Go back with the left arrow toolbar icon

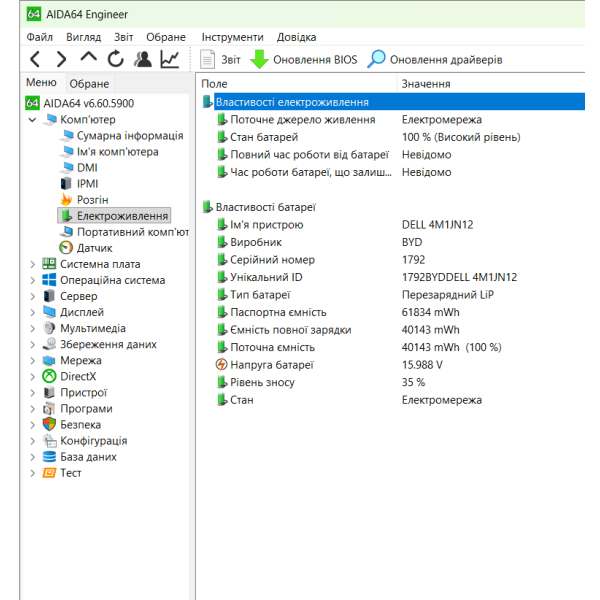coord(35,59)
